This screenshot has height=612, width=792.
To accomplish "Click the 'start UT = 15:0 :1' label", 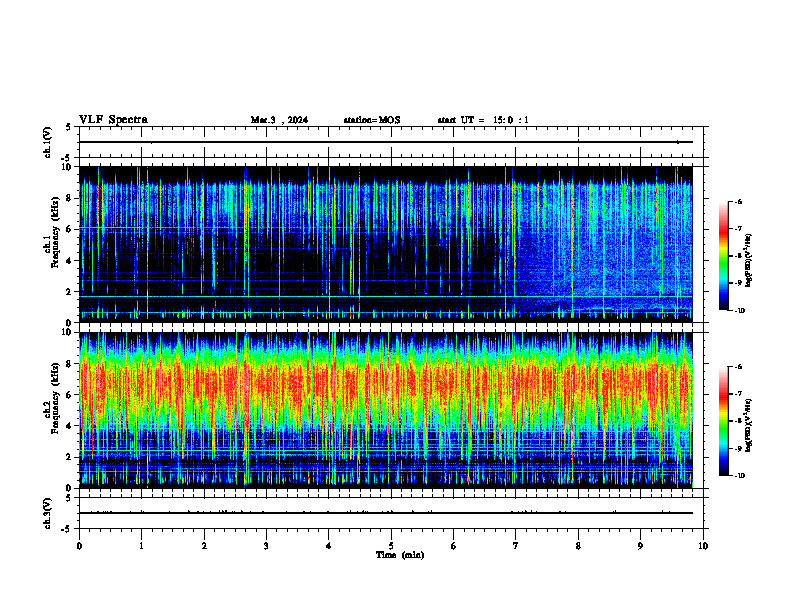I will tap(483, 120).
